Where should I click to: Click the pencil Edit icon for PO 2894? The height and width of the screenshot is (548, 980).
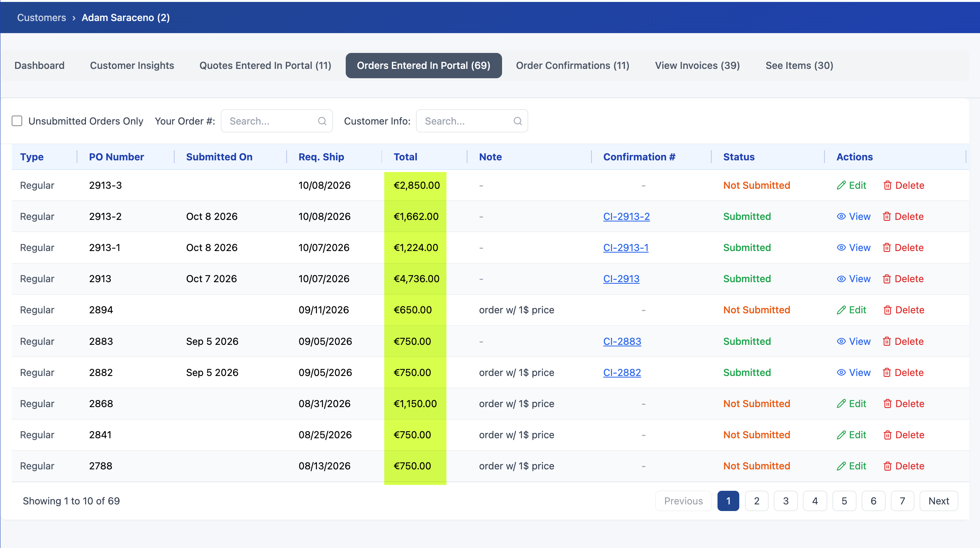(x=841, y=310)
